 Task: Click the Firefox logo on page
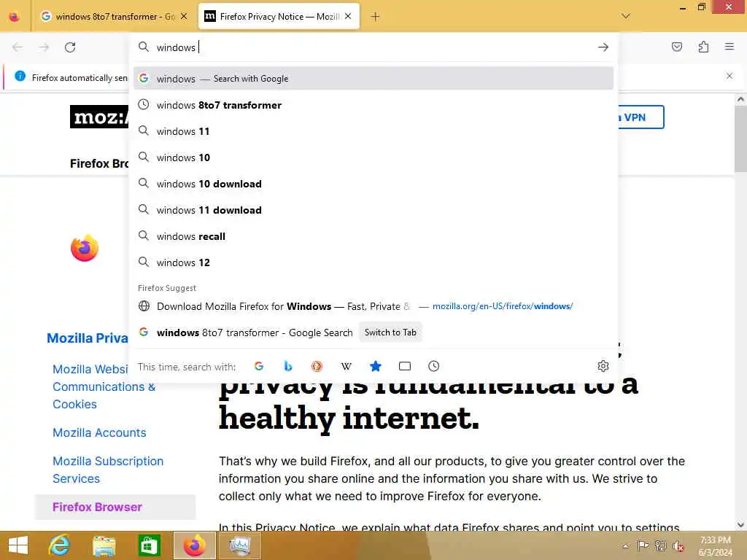coord(85,248)
